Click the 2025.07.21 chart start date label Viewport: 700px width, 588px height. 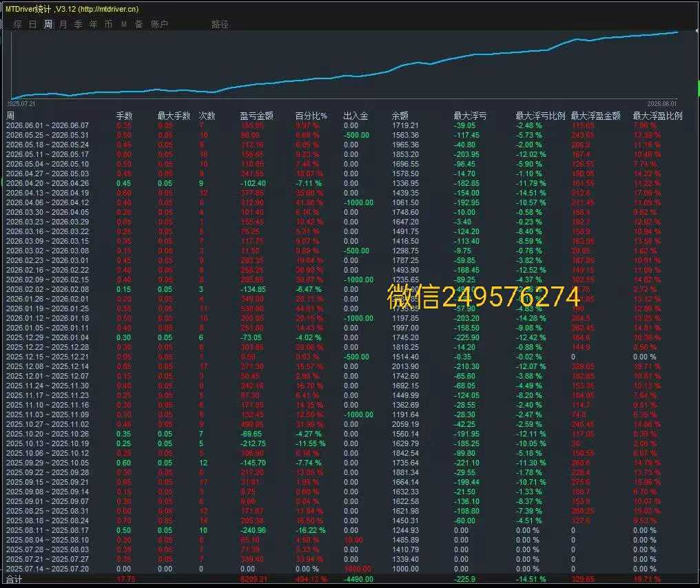21,103
